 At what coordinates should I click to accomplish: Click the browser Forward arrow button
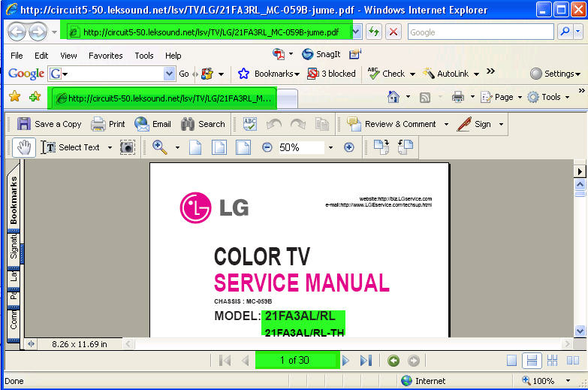point(38,32)
